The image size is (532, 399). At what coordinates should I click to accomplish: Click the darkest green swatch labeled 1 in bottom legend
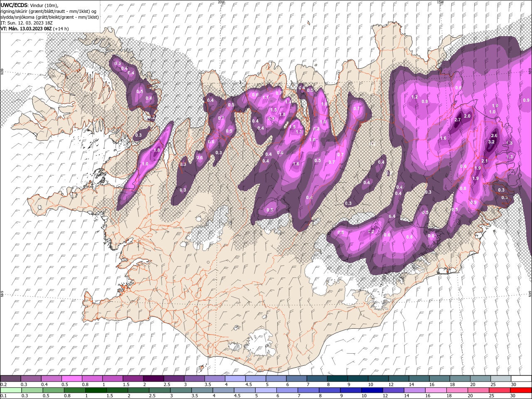click(96, 390)
